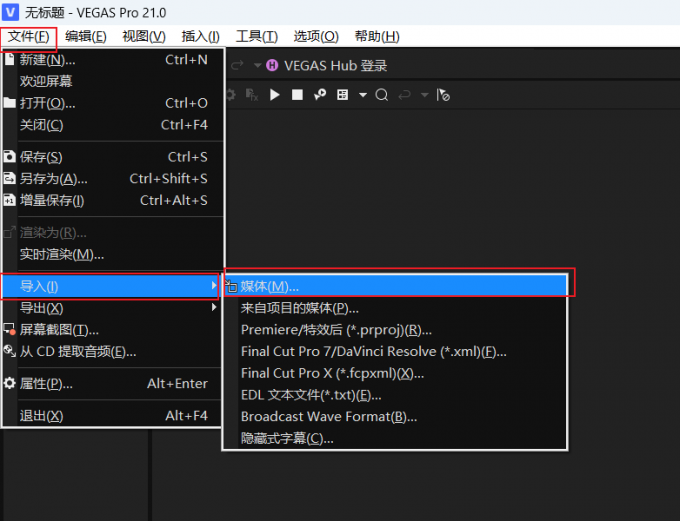Open the 工具(T) menu

click(256, 36)
